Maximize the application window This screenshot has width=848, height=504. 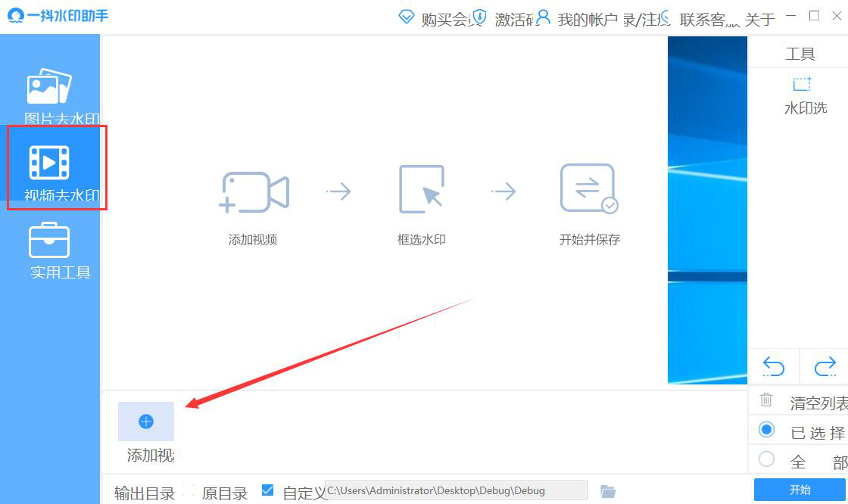[814, 16]
